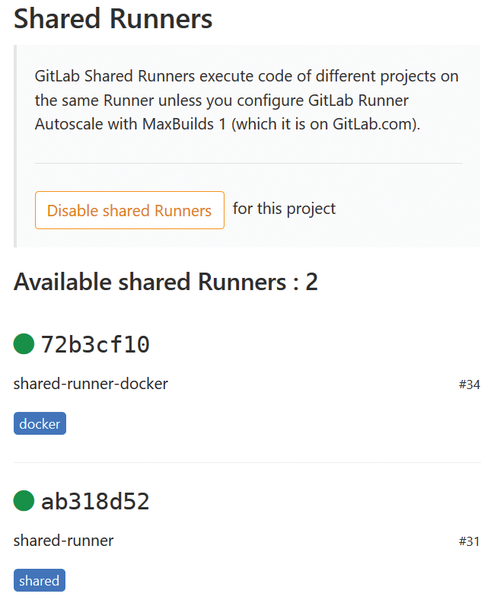Viewport: 484px width, 600px height.
Task: Click the GitLab Shared Runners info paragraph
Action: [247, 100]
